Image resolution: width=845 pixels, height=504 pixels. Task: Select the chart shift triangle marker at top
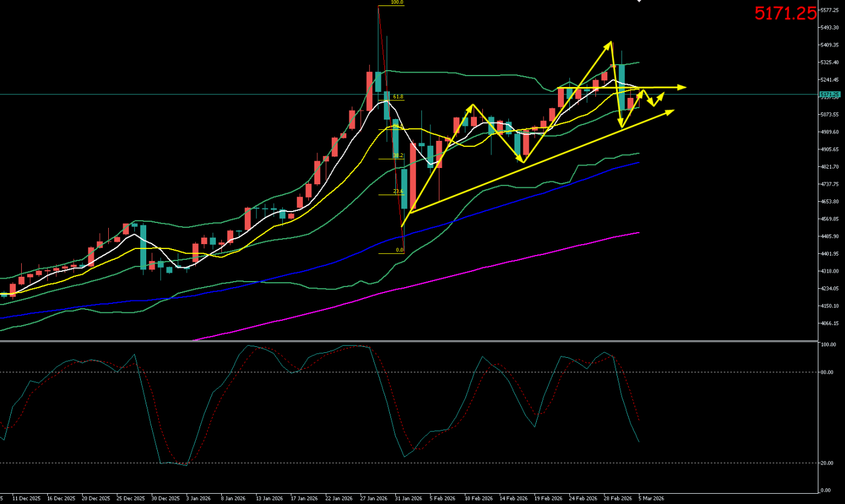[x=639, y=2]
